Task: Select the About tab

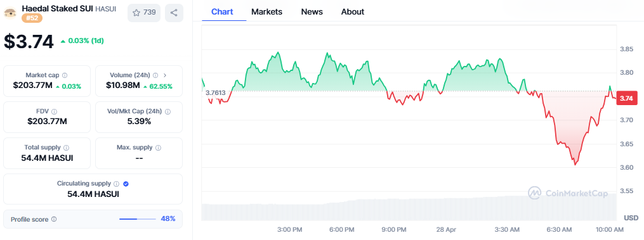Action: [352, 12]
